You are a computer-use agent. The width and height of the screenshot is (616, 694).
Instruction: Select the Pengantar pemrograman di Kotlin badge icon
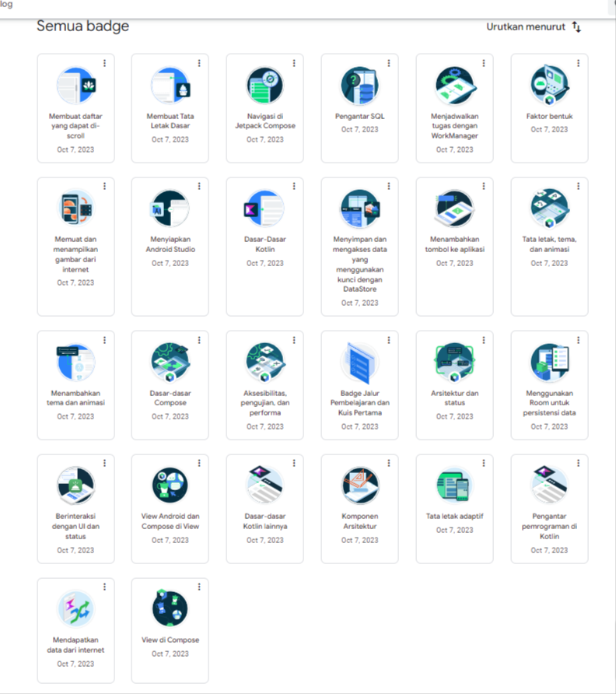[550, 485]
